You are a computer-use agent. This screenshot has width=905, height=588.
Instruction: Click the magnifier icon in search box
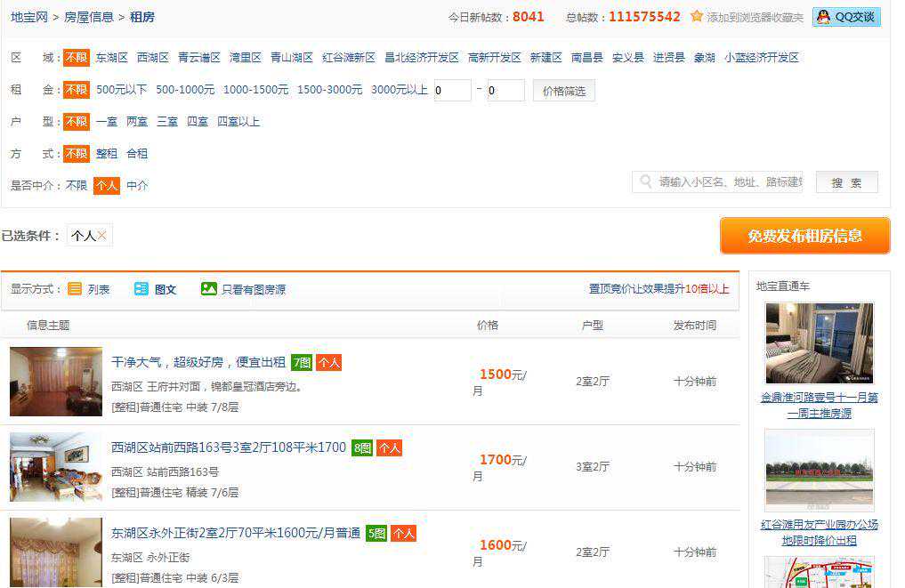tap(645, 181)
